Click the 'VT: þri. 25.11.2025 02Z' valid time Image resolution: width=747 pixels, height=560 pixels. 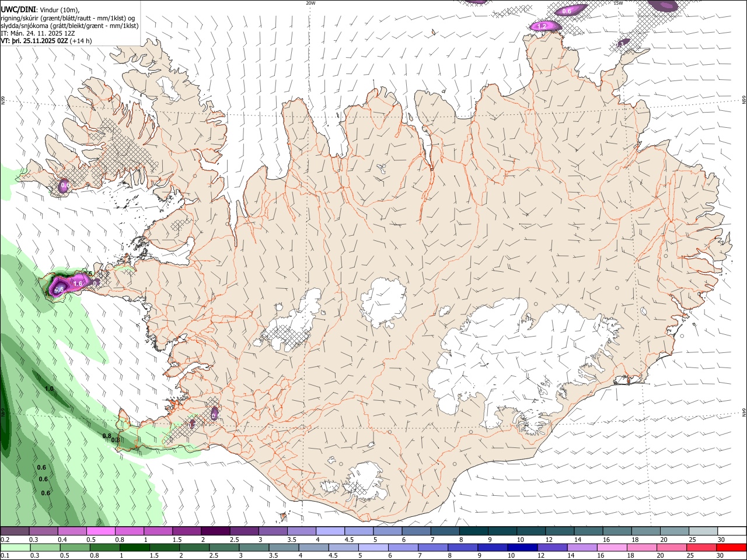pos(36,41)
